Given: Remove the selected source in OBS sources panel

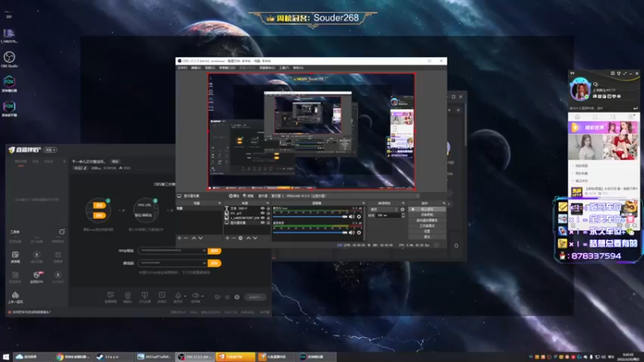Looking at the screenshot, I should coord(233,238).
